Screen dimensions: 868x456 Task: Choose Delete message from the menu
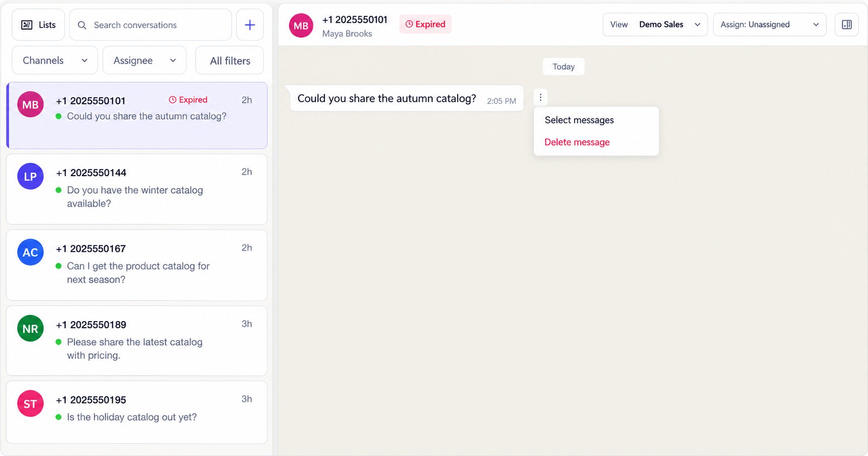(x=577, y=142)
